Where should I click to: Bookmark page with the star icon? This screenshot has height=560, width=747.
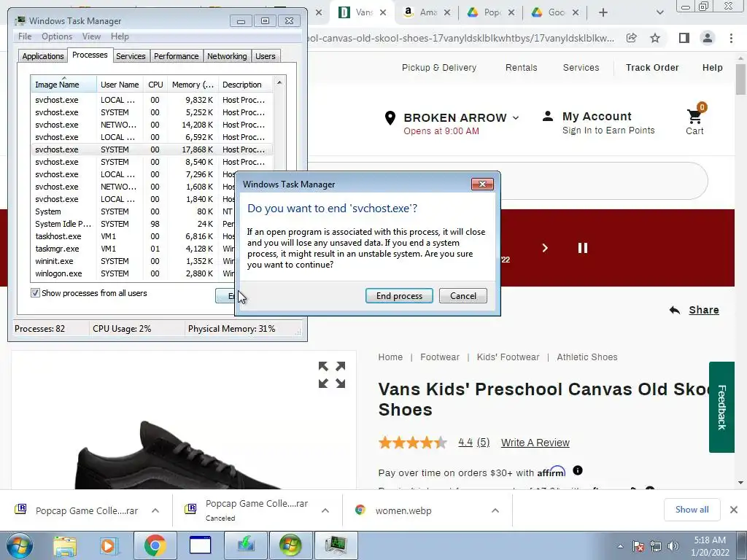tap(656, 38)
